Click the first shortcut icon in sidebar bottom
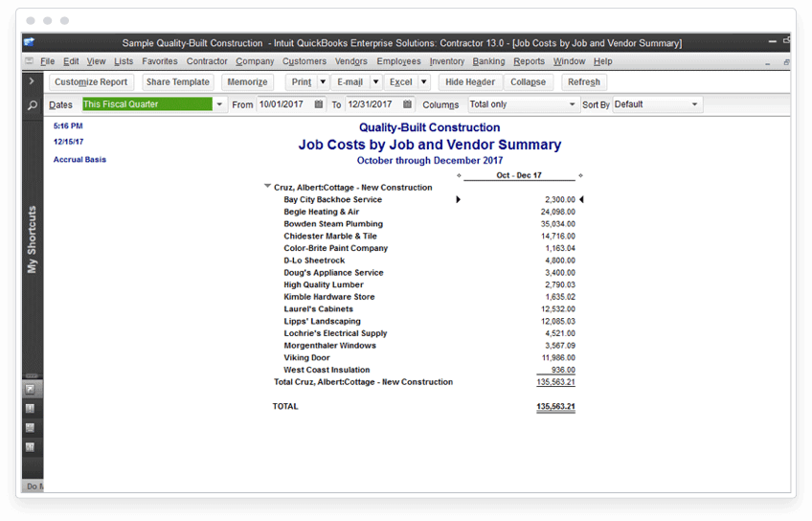This screenshot has width=812, height=521. pos(30,389)
